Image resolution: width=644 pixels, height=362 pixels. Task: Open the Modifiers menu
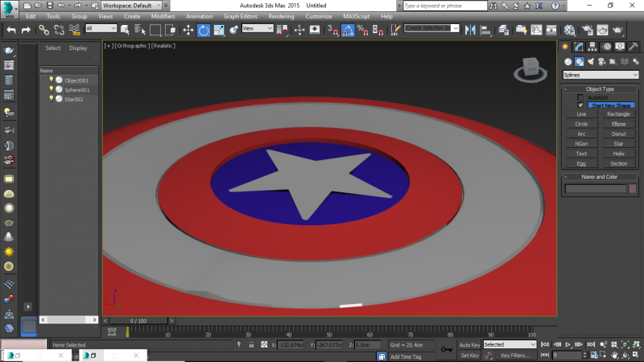(x=163, y=16)
